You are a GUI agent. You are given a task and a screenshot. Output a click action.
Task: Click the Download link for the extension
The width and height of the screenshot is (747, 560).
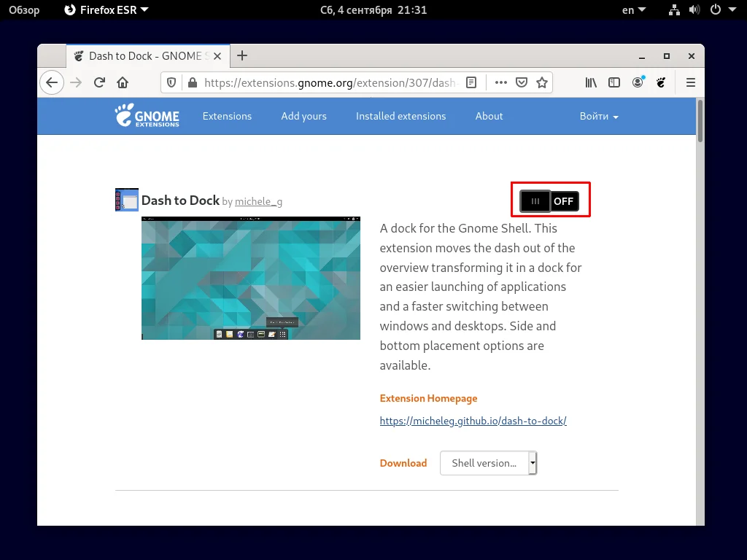(403, 463)
